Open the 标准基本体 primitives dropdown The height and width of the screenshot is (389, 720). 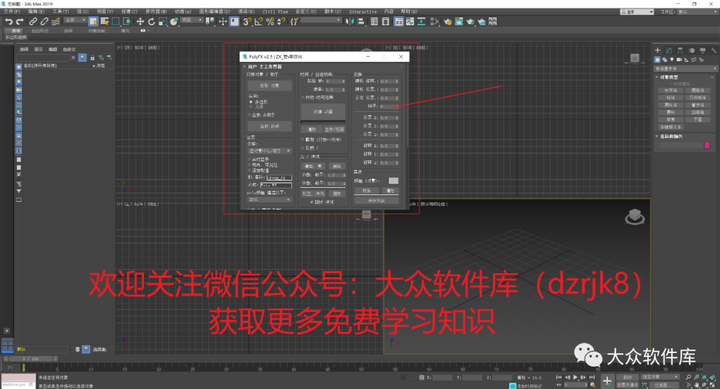pyautogui.click(x=686, y=69)
